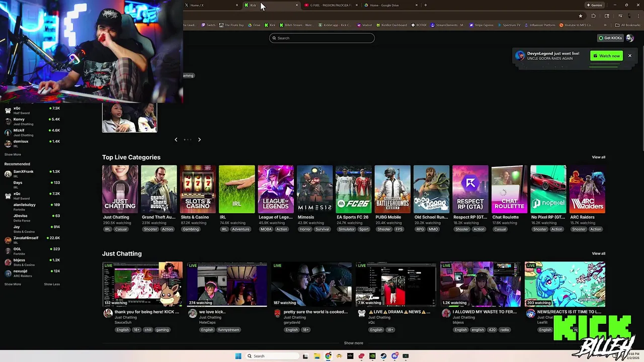Screen dimensions: 644x362
Task: Open the Spectrum TV bookmark
Action: (509, 25)
